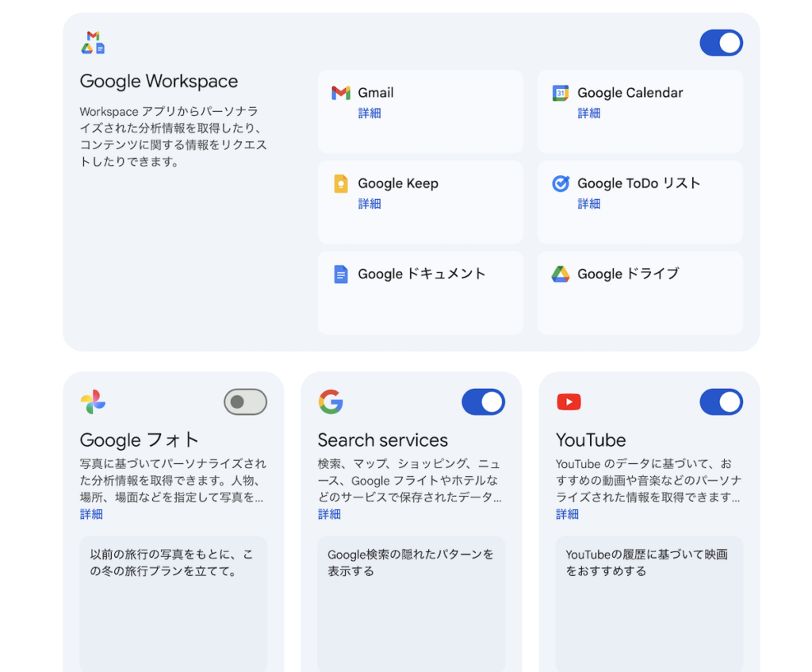Viewport: 812px width, 672px height.
Task: Click the Google Workspace combined apps icon
Action: (x=93, y=43)
